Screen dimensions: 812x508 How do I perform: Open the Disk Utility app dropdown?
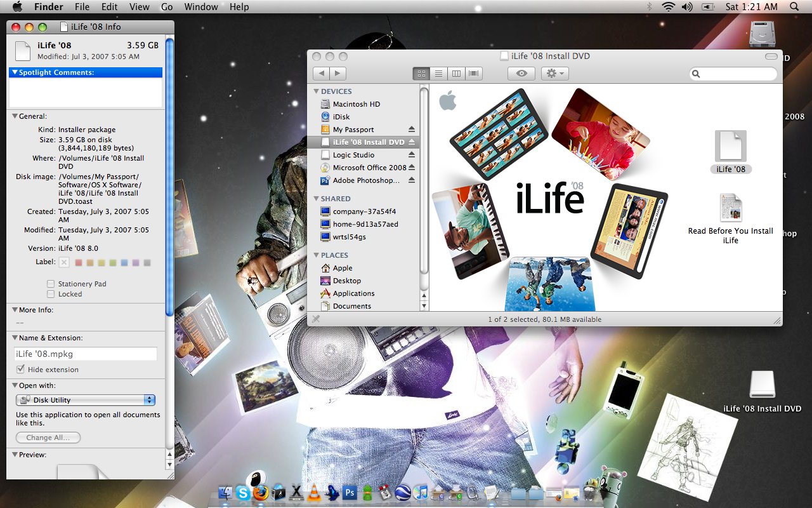pyautogui.click(x=86, y=400)
